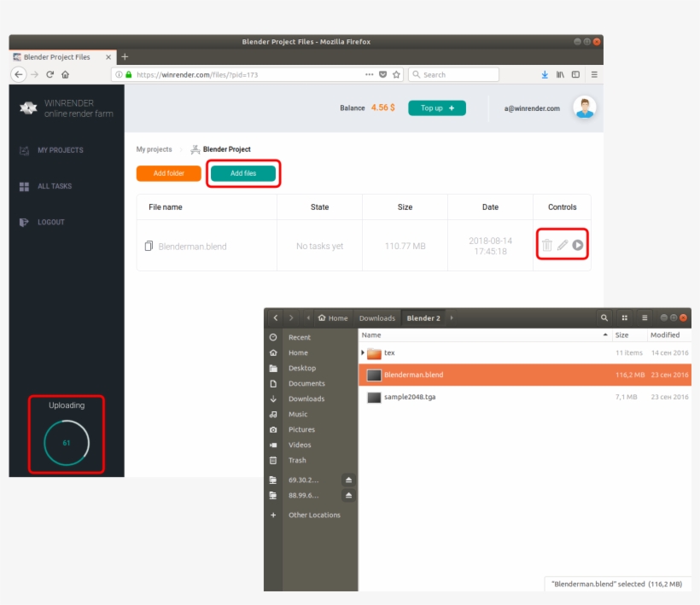Click the Downloads path button
The width and height of the screenshot is (700, 605).
tap(377, 318)
